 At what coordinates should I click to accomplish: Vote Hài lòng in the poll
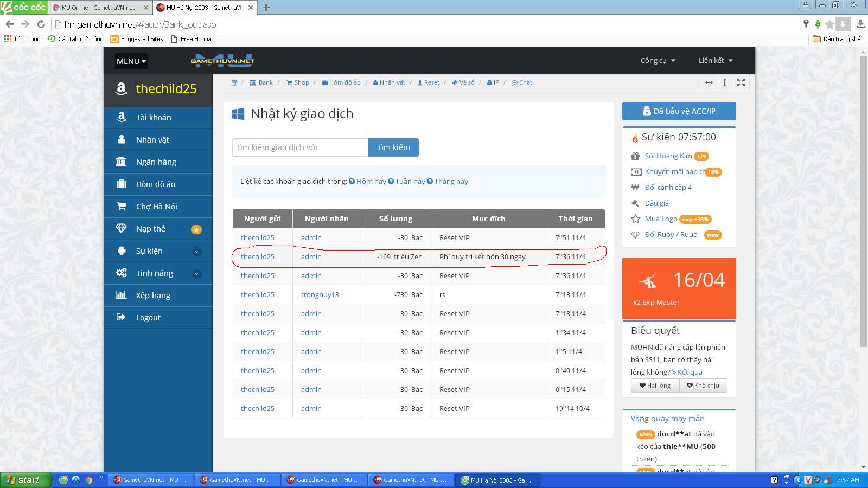click(x=655, y=386)
